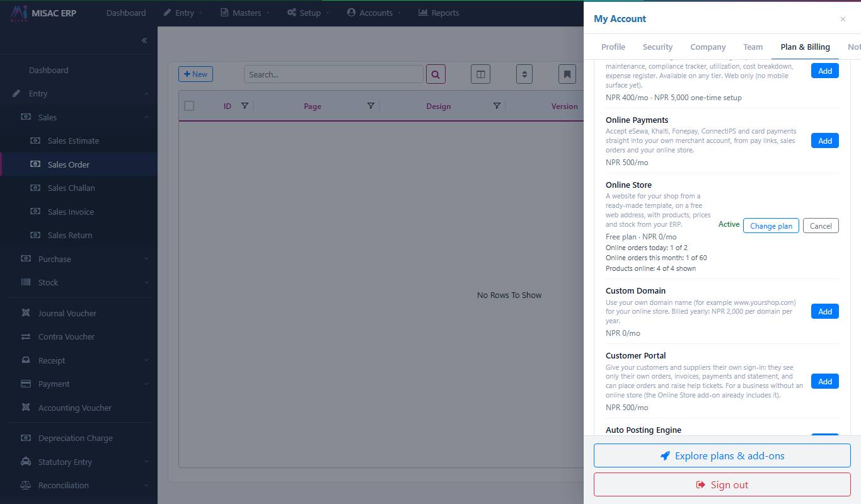
Task: Open the Design column filter icon
Action: 497,106
